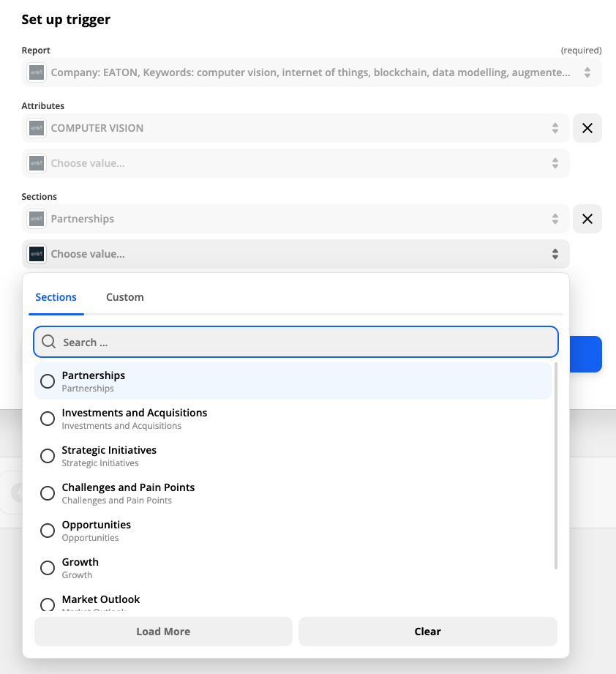Switch to the Custom tab
Image resolution: width=616 pixels, height=674 pixels.
click(x=124, y=297)
